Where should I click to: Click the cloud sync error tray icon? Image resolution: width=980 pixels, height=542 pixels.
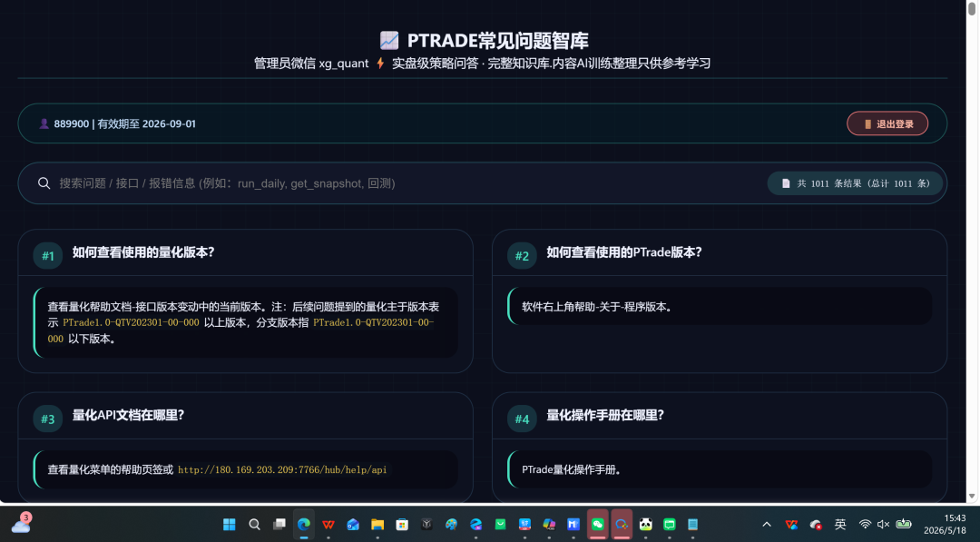point(816,525)
